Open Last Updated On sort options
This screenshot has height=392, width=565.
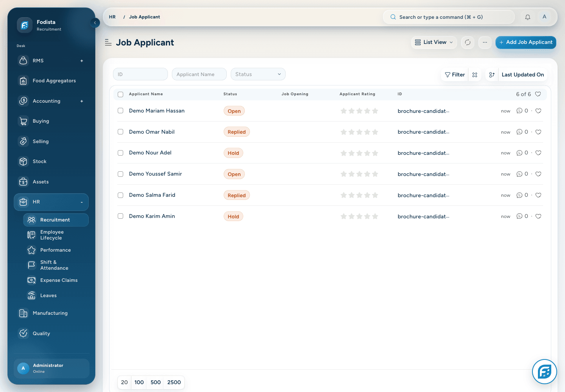click(523, 75)
